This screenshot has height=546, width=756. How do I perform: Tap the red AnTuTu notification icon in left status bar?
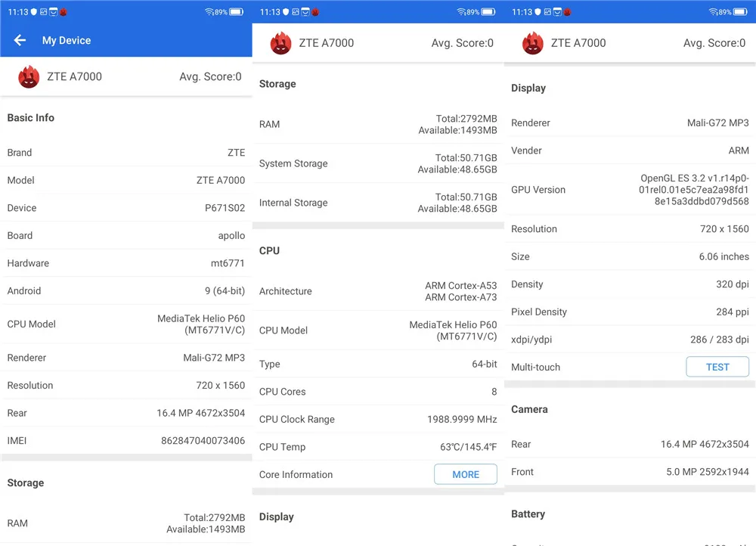[x=64, y=12]
